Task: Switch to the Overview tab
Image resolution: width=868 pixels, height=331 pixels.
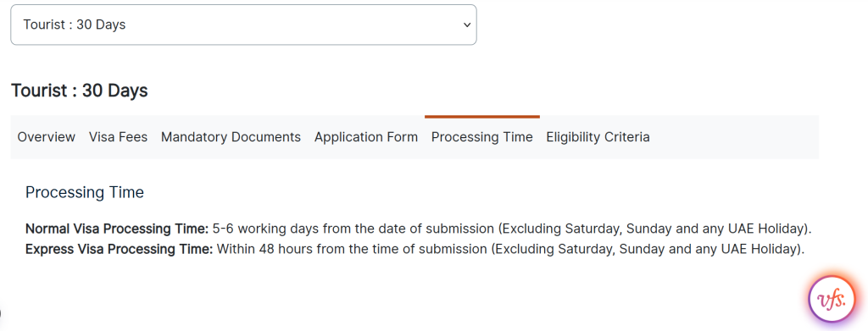Action: 47,137
